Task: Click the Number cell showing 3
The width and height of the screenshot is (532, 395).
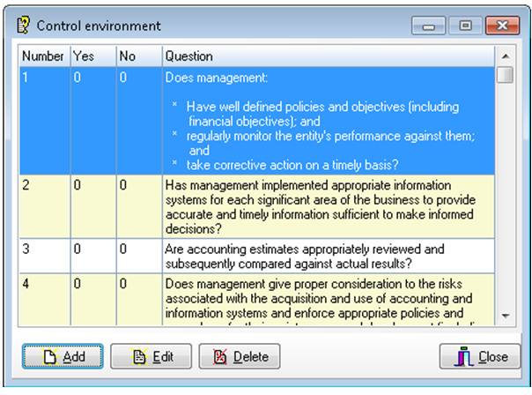Action: point(44,256)
